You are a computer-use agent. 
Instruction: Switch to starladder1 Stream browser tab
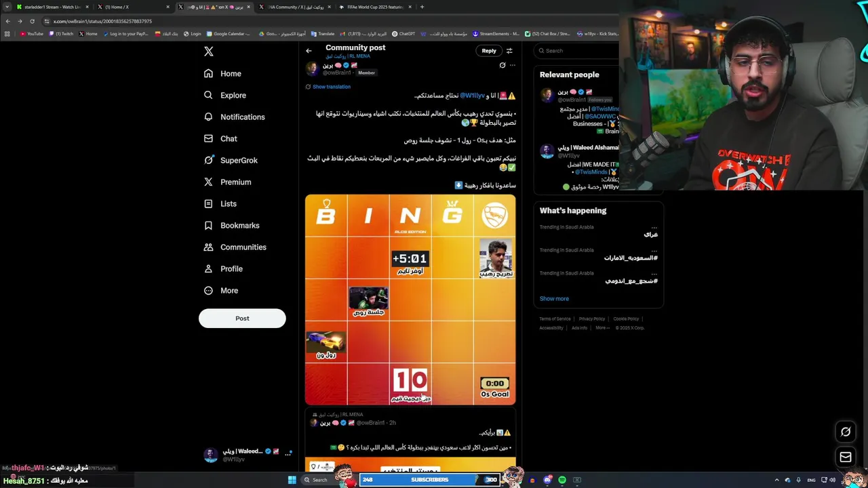(x=52, y=7)
